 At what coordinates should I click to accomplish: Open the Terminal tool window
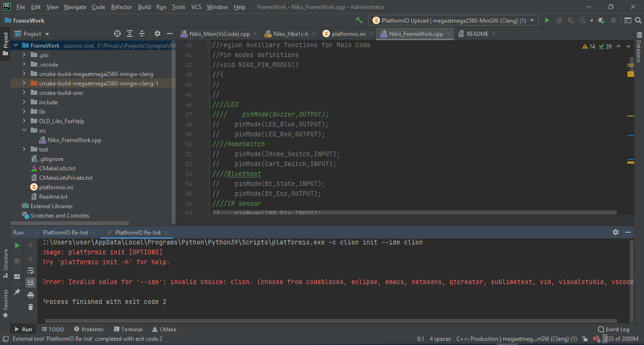point(127,329)
